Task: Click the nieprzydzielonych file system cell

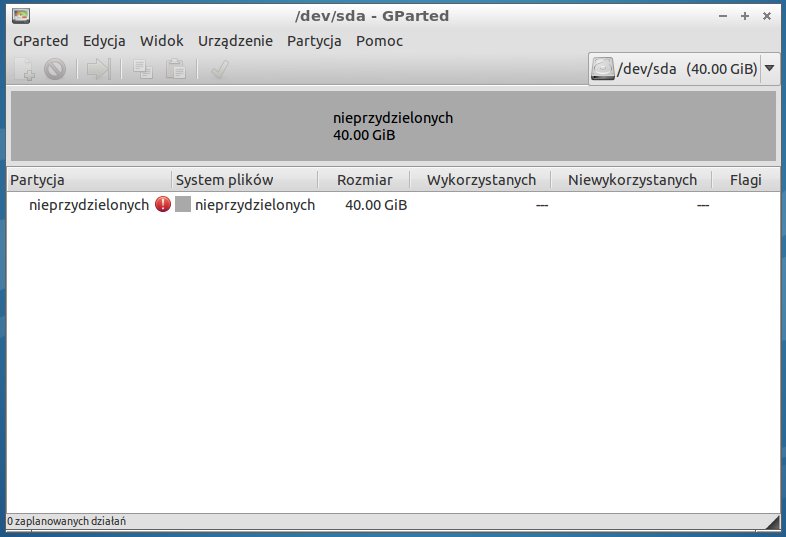Action: coord(255,205)
